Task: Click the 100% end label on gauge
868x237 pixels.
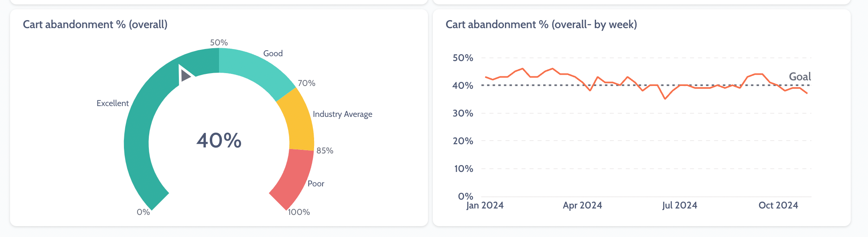Action: 299,212
